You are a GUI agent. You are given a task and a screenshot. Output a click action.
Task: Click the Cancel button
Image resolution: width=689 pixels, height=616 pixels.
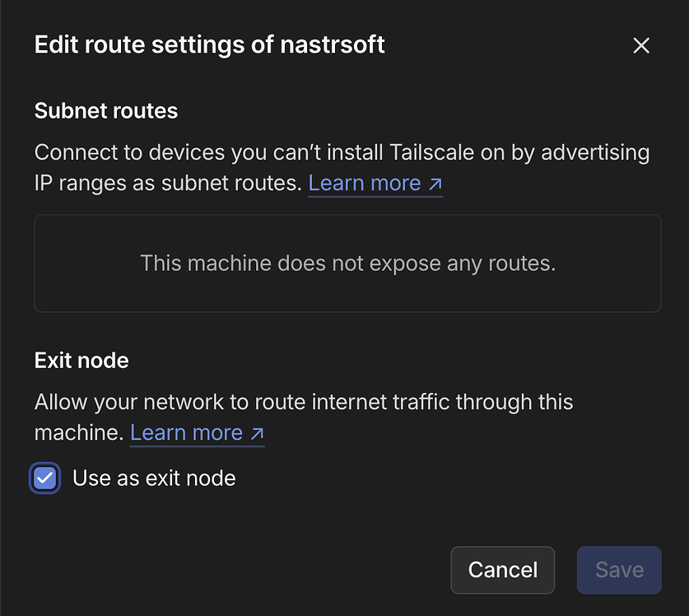502,570
